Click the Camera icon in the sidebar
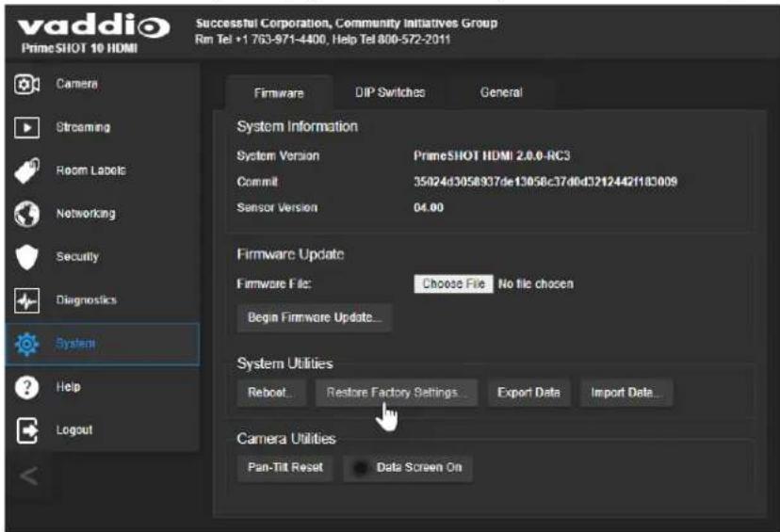Image resolution: width=780 pixels, height=532 pixels. point(27,84)
